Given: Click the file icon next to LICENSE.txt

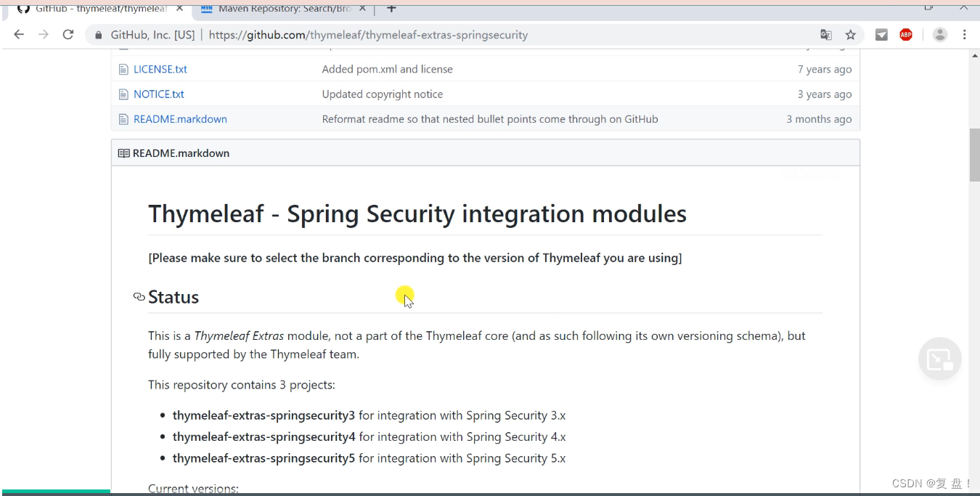Looking at the screenshot, I should (123, 70).
